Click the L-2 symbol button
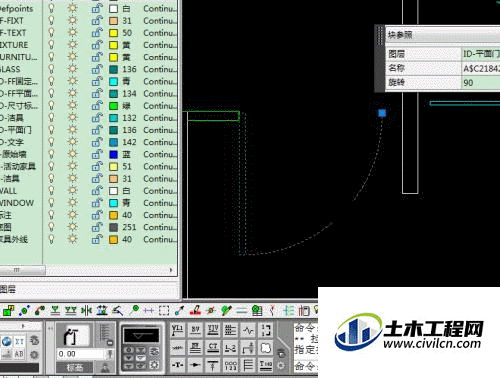Screen dimensions: 500x378 tap(230, 348)
